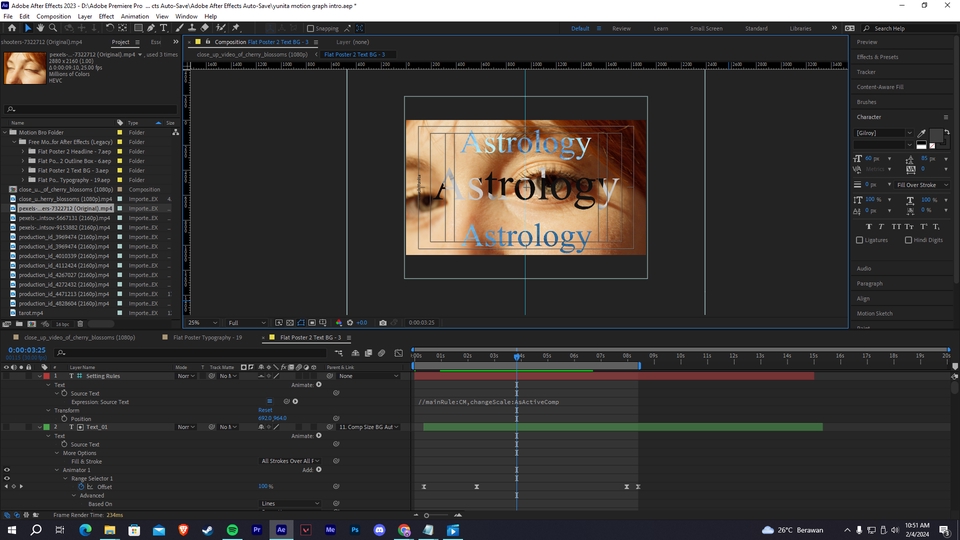Image resolution: width=960 pixels, height=540 pixels.
Task: Click the blue Reset link for Transform
Action: pos(265,410)
